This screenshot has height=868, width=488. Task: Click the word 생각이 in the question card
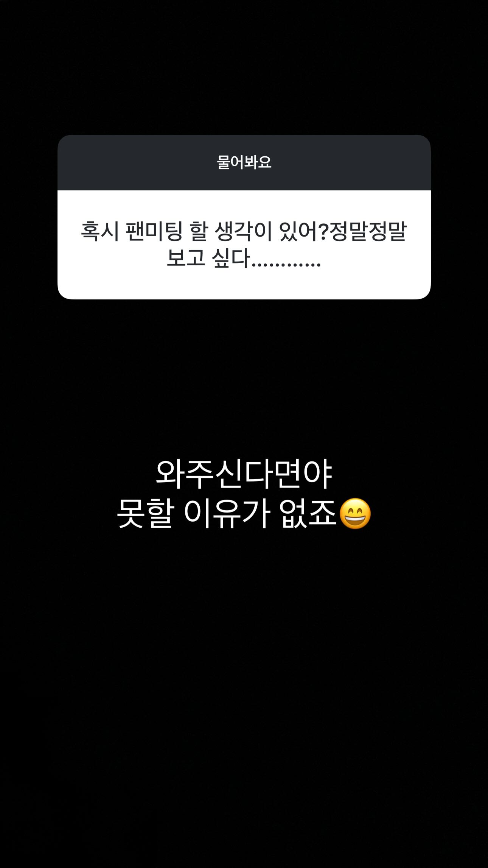point(243,231)
